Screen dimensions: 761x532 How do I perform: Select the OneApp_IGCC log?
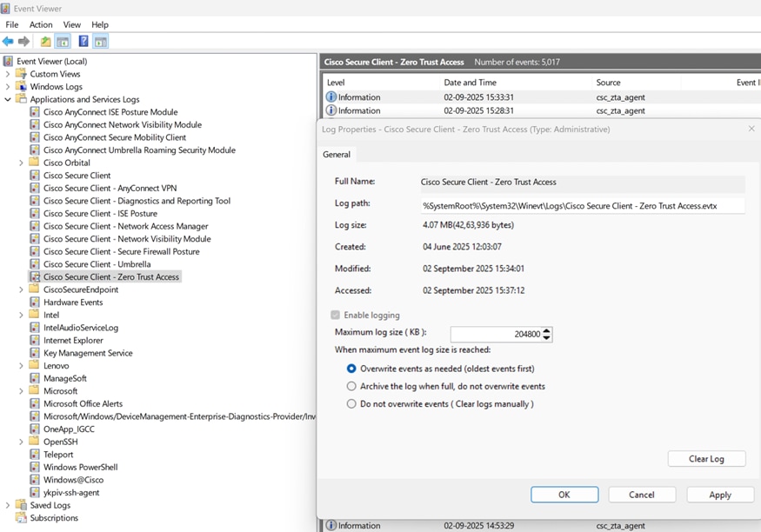pyautogui.click(x=69, y=429)
